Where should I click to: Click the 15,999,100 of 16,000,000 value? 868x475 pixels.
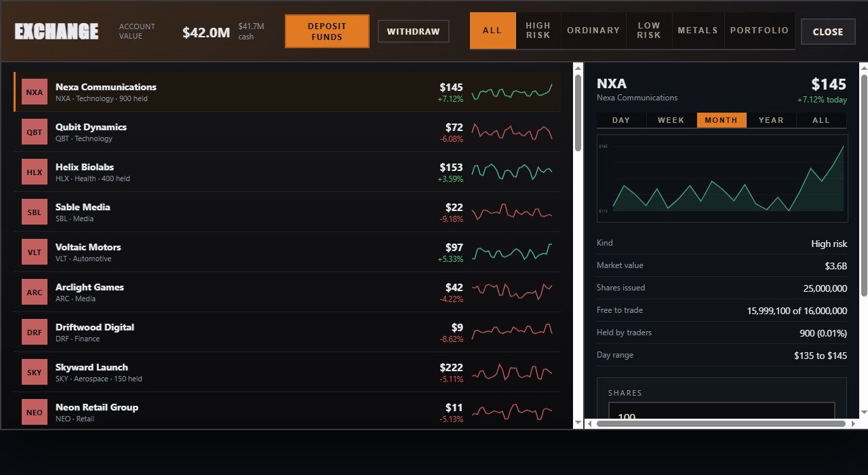tap(797, 311)
